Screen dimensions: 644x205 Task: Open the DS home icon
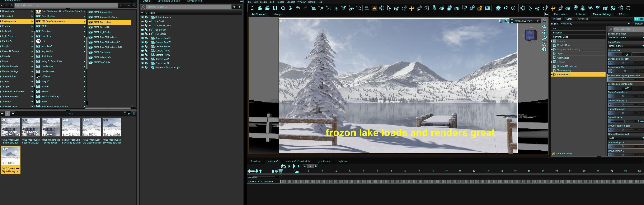(498, 8)
